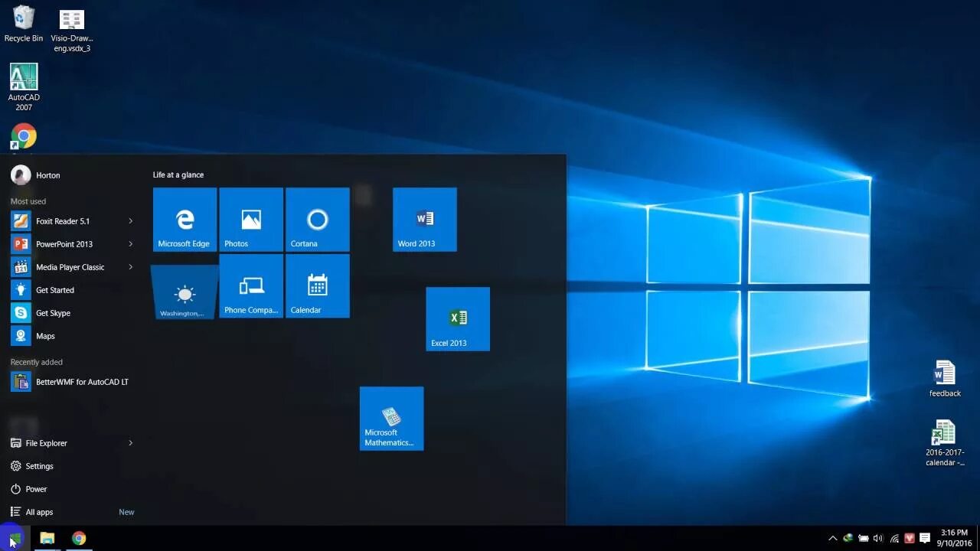Image resolution: width=980 pixels, height=551 pixels.
Task: Open the Washington weather tile
Action: click(185, 292)
